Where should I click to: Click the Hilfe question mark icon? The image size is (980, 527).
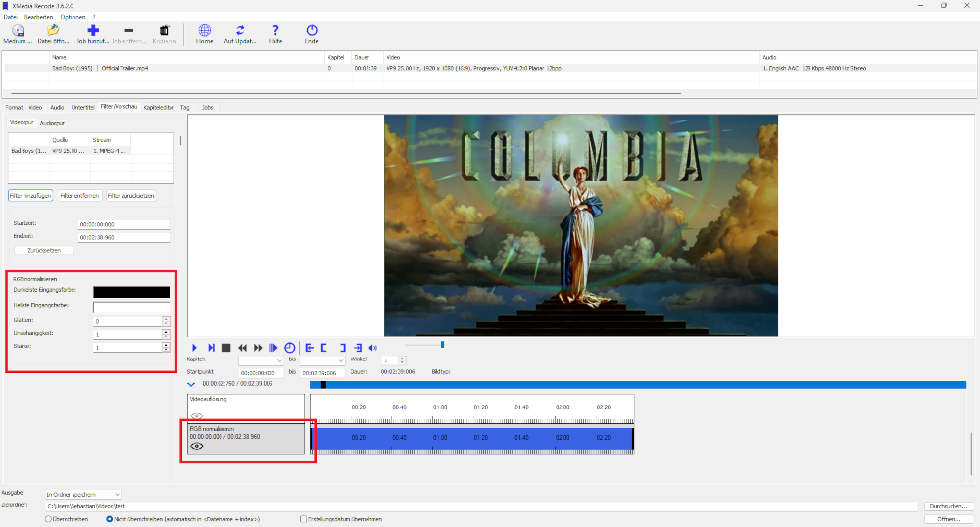pos(275,32)
